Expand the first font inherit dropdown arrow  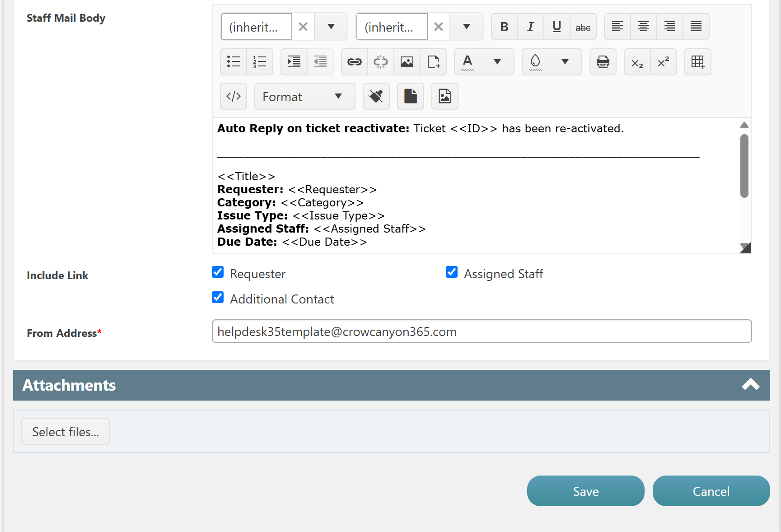coord(331,27)
